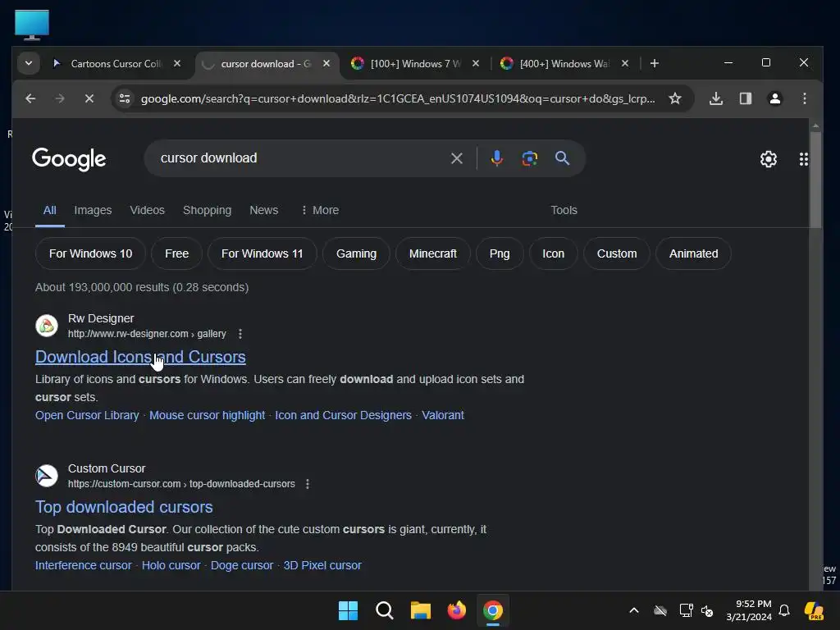Screen dimensions: 840x630
Task: Open search Tools options
Action: tap(564, 211)
